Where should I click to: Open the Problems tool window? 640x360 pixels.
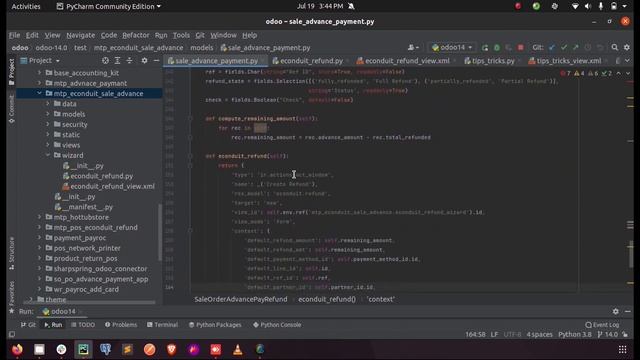click(x=121, y=325)
